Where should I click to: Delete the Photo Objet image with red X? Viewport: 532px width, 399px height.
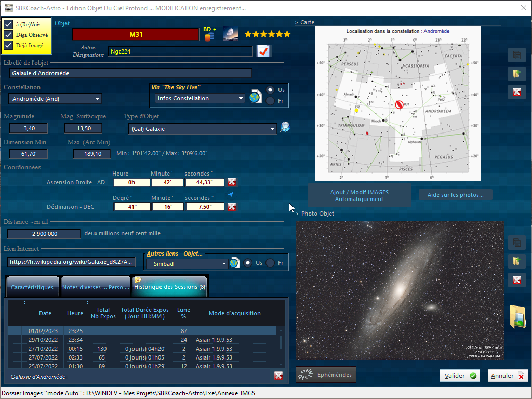coord(517,280)
